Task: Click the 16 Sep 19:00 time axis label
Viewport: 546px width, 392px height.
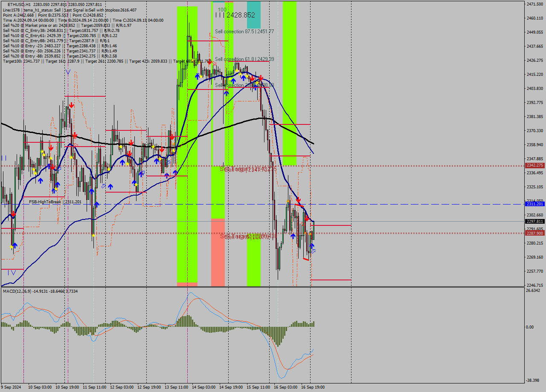Action: pyautogui.click(x=314, y=387)
